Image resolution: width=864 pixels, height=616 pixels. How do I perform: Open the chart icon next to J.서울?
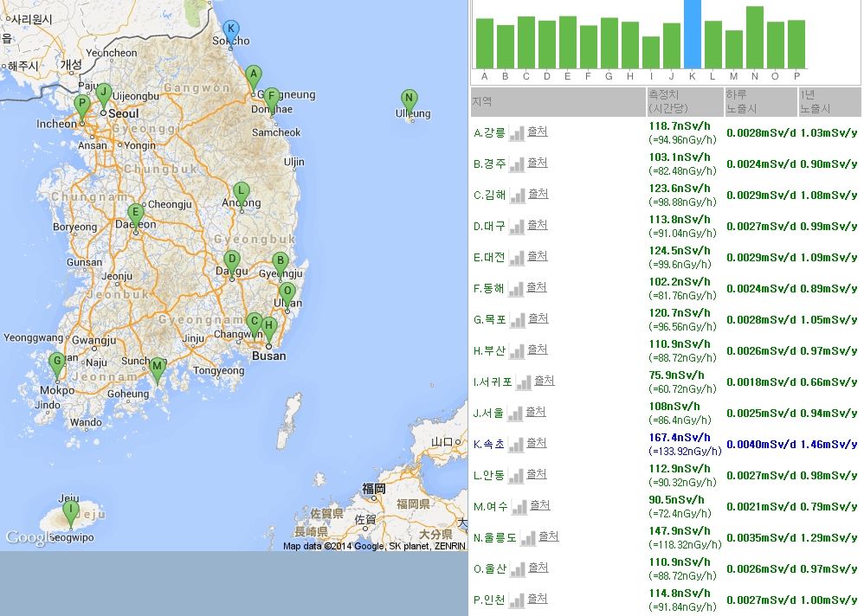pos(515,413)
